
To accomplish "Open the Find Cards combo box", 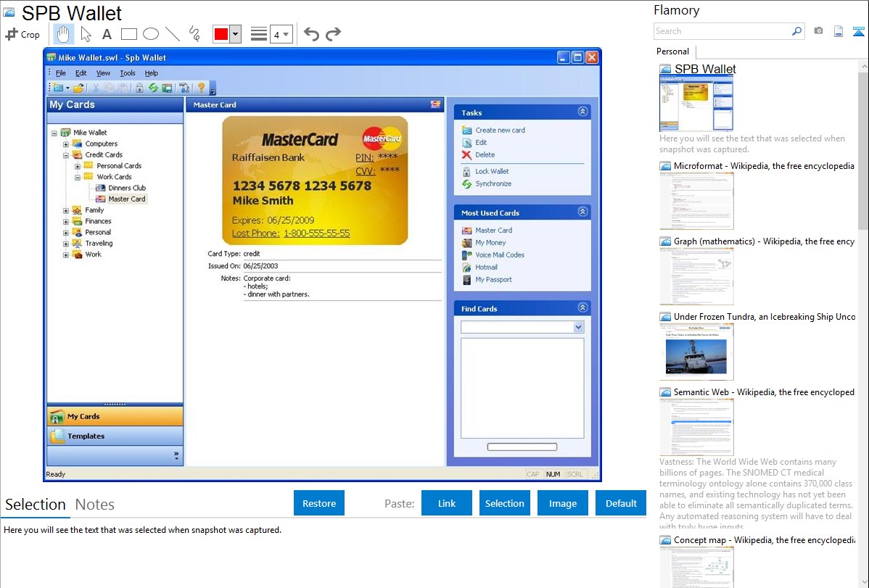I will (x=522, y=327).
